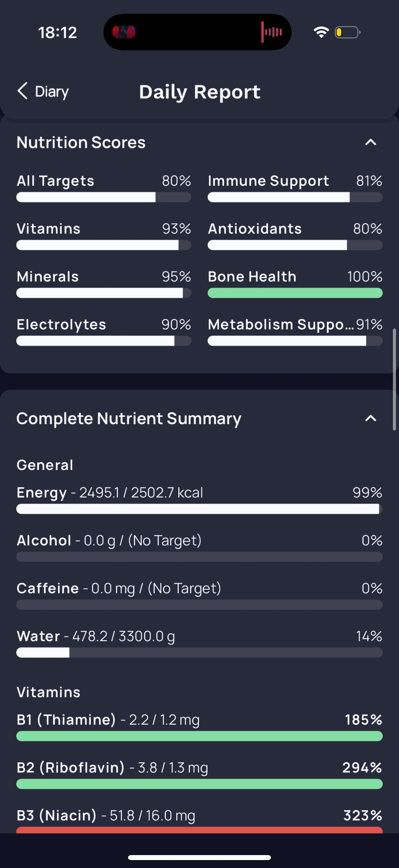Tap the page scrollbar on right edge
Screen dimensions: 399x868
(x=394, y=380)
